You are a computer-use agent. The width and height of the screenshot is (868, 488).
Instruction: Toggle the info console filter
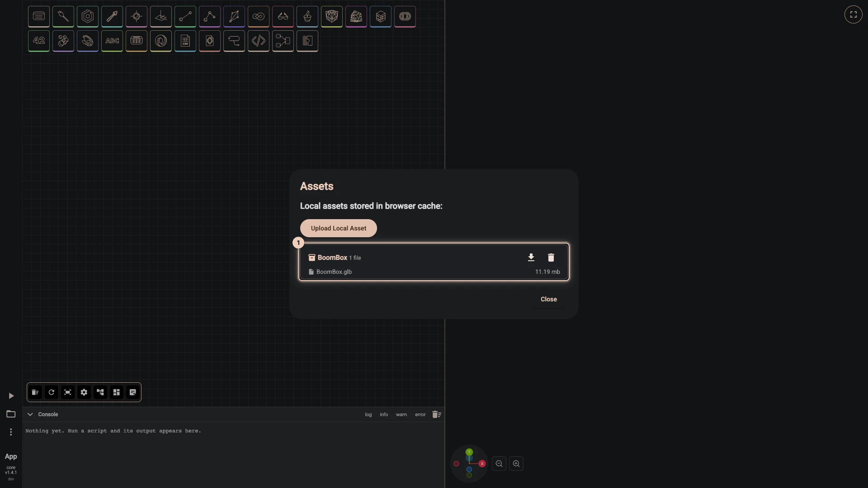click(x=384, y=414)
